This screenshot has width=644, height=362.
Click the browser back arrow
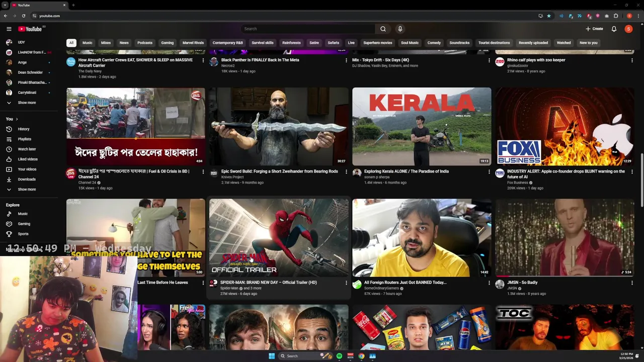tap(5, 16)
